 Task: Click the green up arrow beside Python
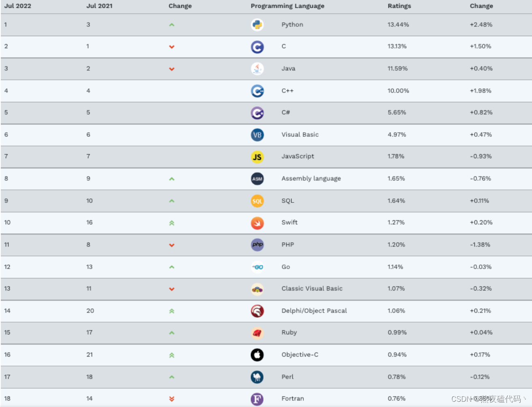[172, 25]
